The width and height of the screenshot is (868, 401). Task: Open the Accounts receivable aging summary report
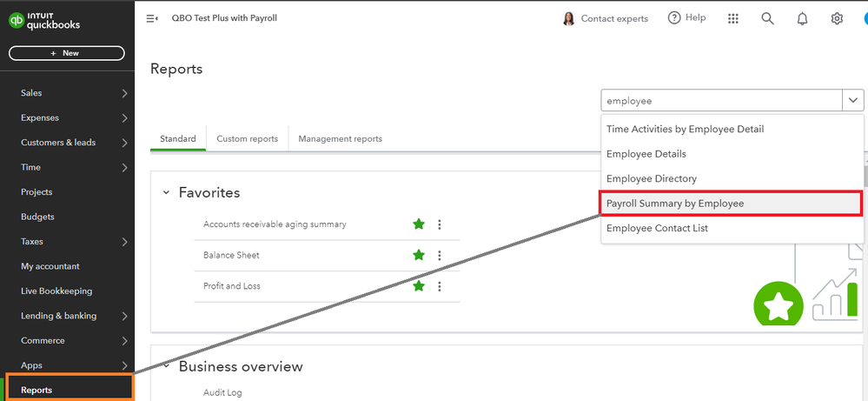pos(275,224)
